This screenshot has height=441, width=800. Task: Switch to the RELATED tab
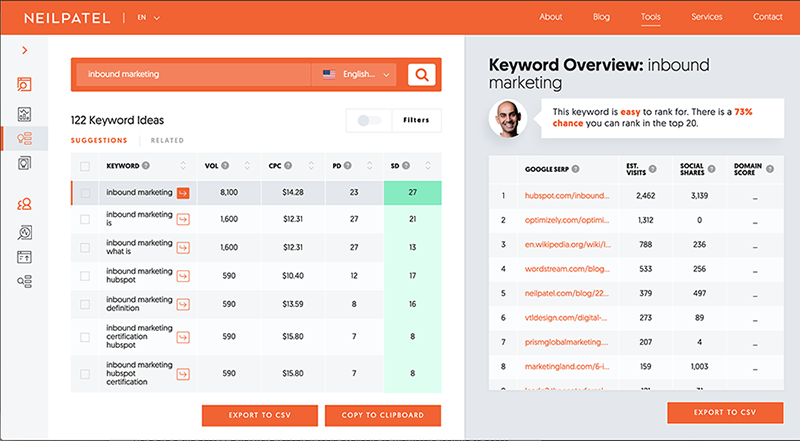point(167,140)
